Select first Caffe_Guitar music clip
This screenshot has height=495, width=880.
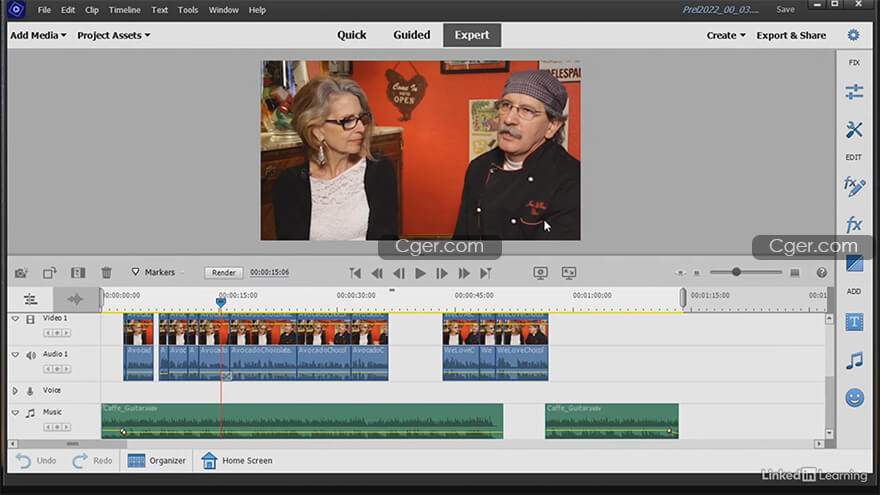[x=302, y=421]
